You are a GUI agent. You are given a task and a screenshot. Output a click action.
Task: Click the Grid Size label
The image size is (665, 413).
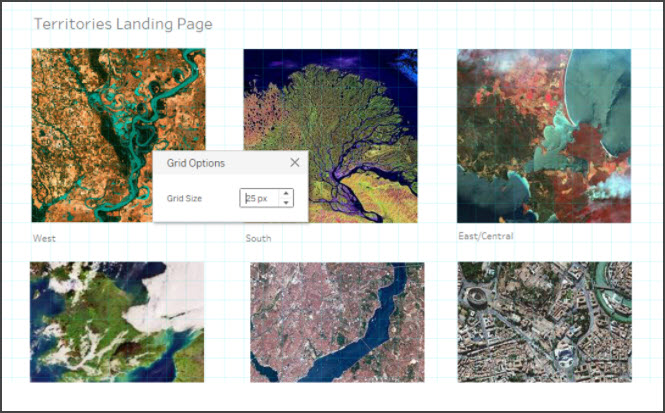[184, 199]
